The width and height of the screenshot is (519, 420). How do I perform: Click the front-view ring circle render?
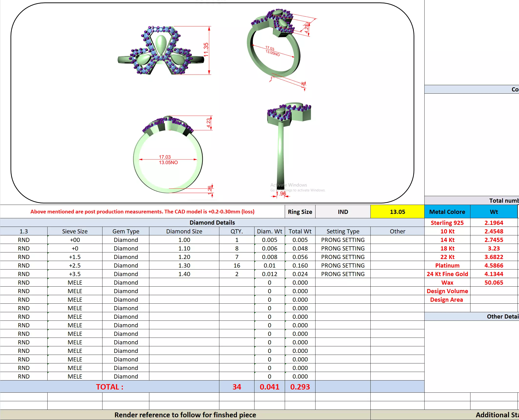[168, 156]
